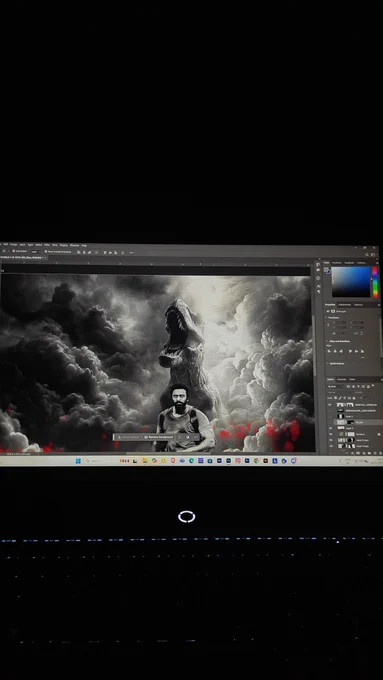The width and height of the screenshot is (383, 680).
Task: Open the Edit menu
Action: [6, 245]
